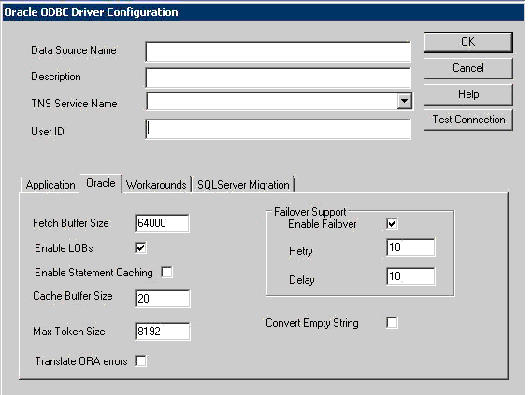Select the Fetch Buffer Size field
532x395 pixels.
coord(162,223)
